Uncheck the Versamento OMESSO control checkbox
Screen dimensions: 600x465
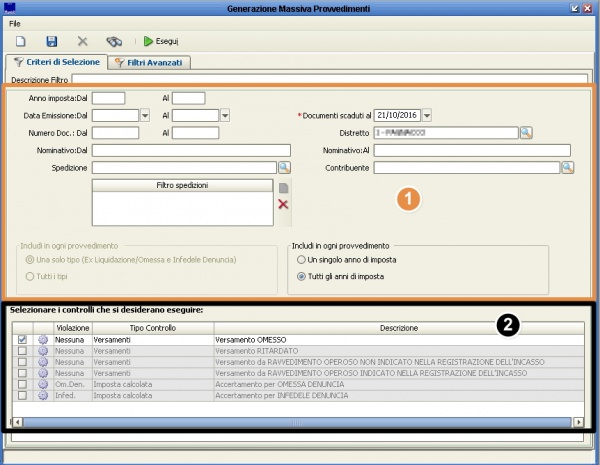(22, 341)
